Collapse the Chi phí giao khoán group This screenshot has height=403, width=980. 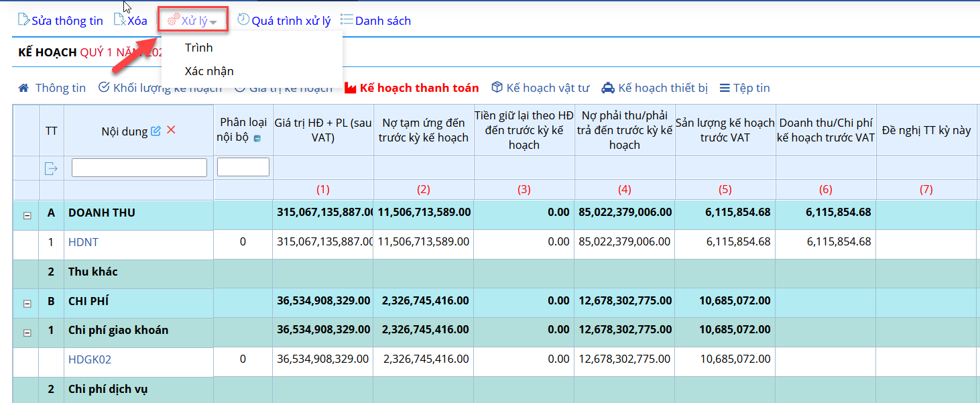point(27,333)
